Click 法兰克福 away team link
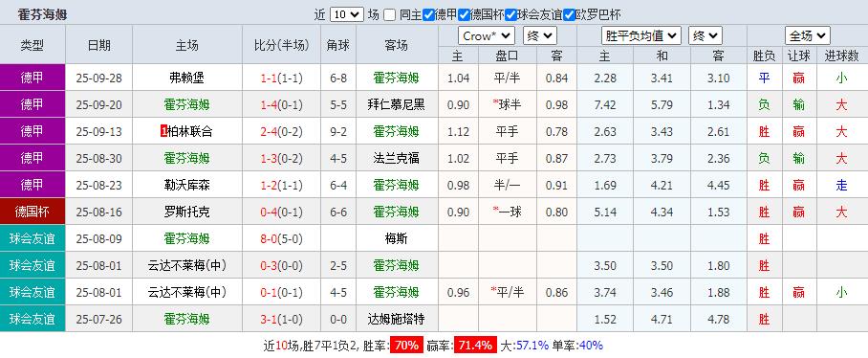Screen dimensions: 868x358 tap(396, 159)
